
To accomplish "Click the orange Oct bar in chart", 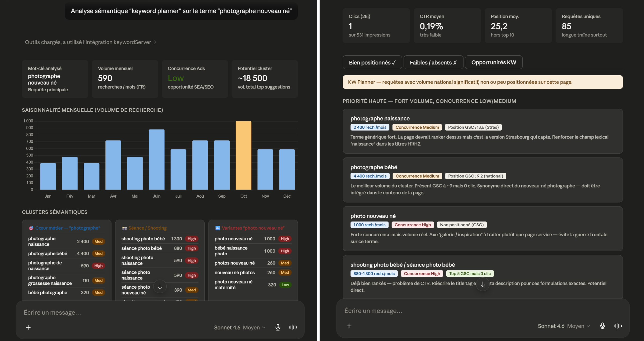I will 243,155.
